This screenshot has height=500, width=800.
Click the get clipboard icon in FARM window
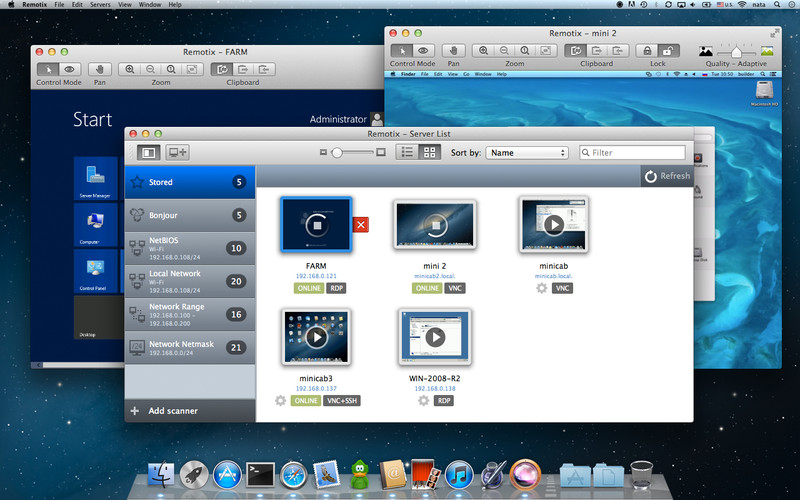coord(264,69)
